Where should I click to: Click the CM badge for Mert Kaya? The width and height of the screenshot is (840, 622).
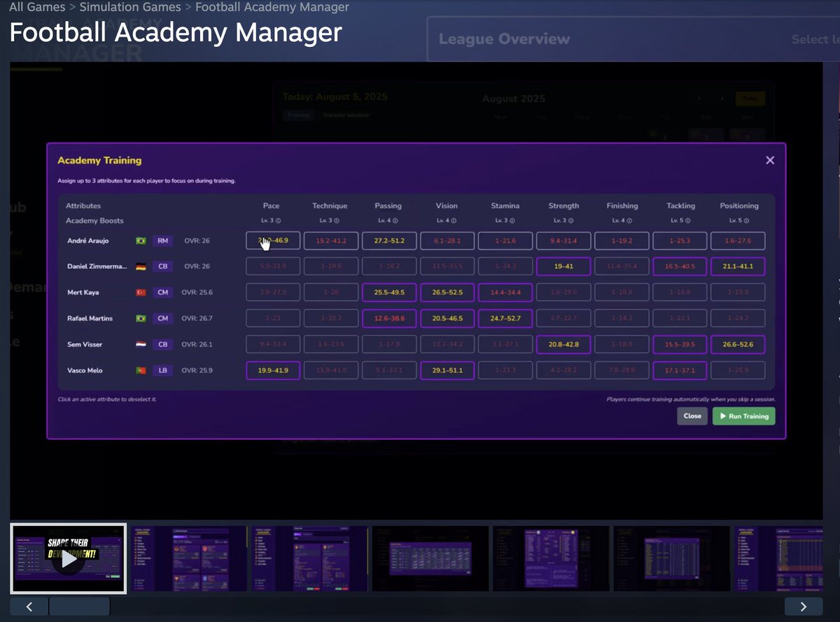pyautogui.click(x=162, y=293)
